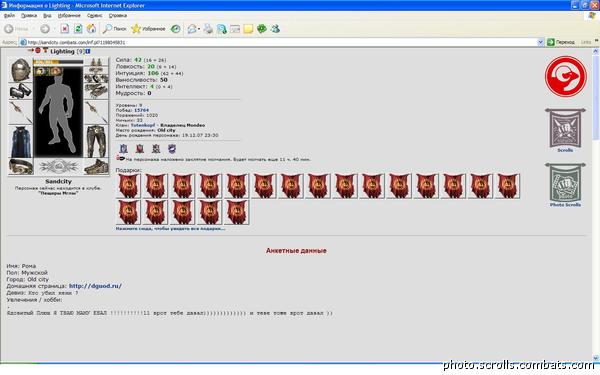Click the first red gift thumbnail
This screenshot has width=600, height=375.
[x=129, y=186]
